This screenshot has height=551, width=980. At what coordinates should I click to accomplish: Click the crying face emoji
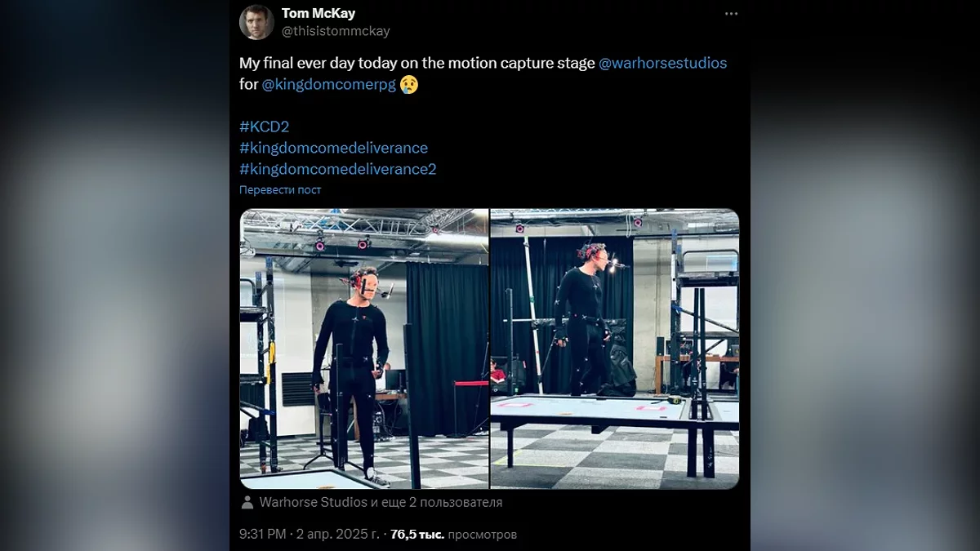pos(409,84)
